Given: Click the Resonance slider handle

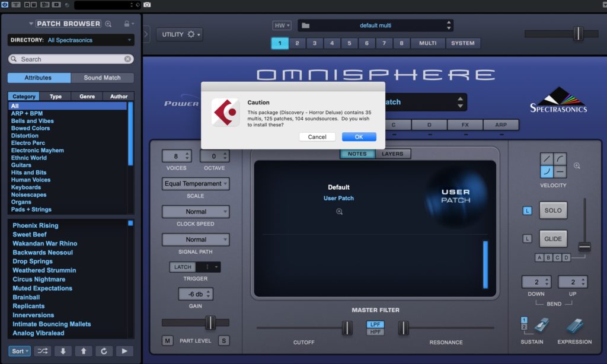Looking at the screenshot, I should (x=403, y=328).
